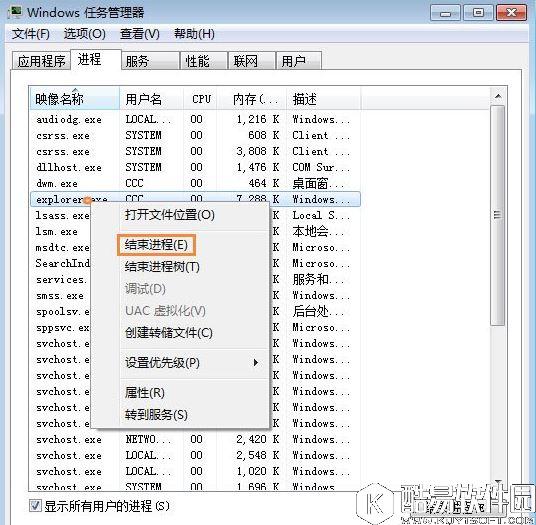Minimize the Task Manager window
This screenshot has width=536, height=525.
pyautogui.click(x=445, y=13)
